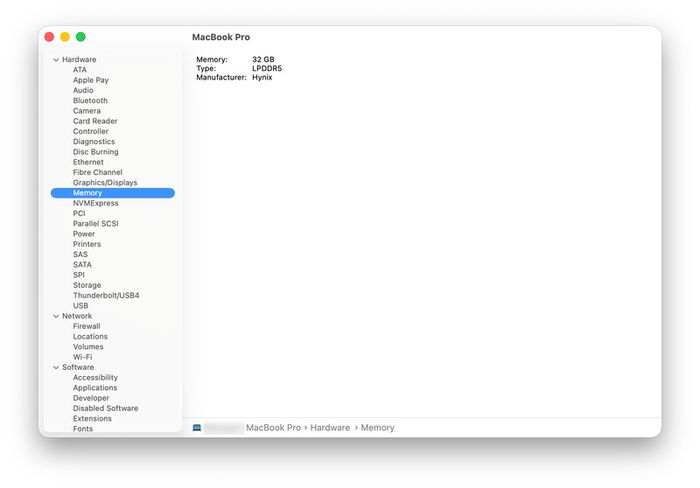Image resolution: width=700 pixels, height=488 pixels.
Task: Open Extensions under Software
Action: click(92, 419)
